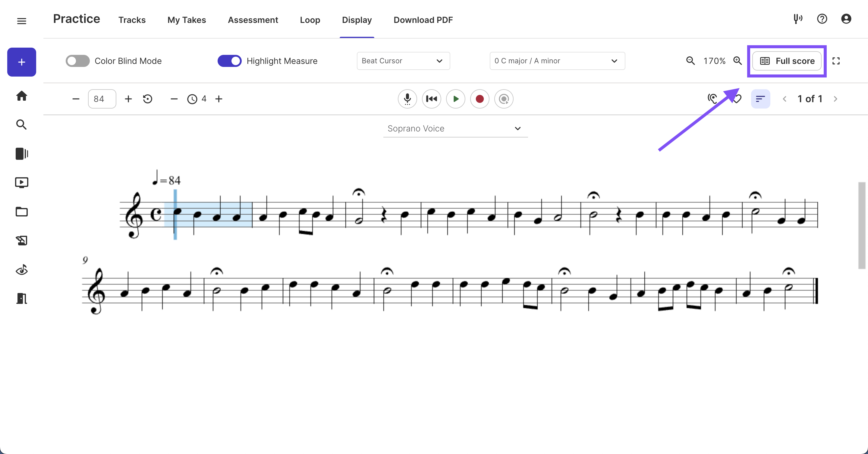The width and height of the screenshot is (868, 454).
Task: Turn off Highlight Measure toggle
Action: point(229,61)
